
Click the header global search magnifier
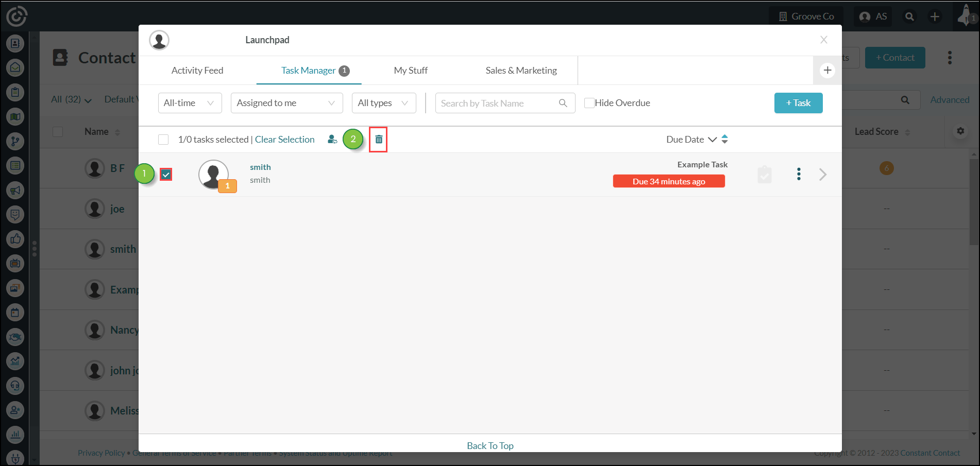point(910,16)
